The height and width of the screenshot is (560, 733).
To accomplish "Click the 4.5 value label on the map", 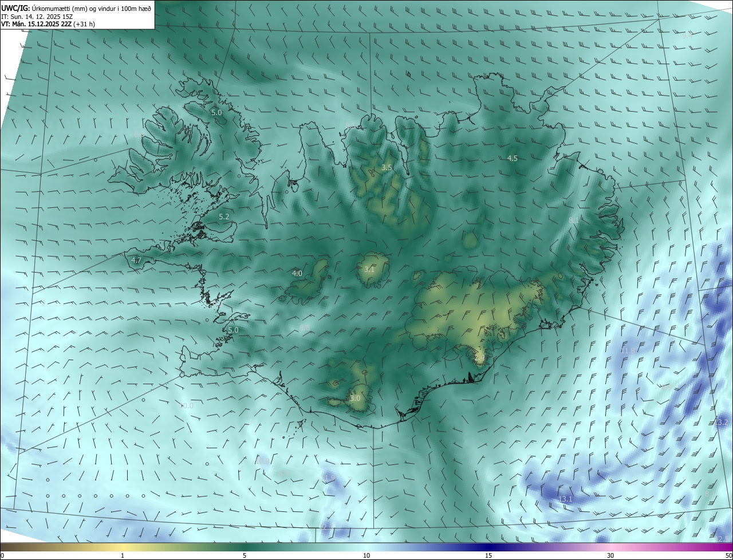I will pos(513,158).
